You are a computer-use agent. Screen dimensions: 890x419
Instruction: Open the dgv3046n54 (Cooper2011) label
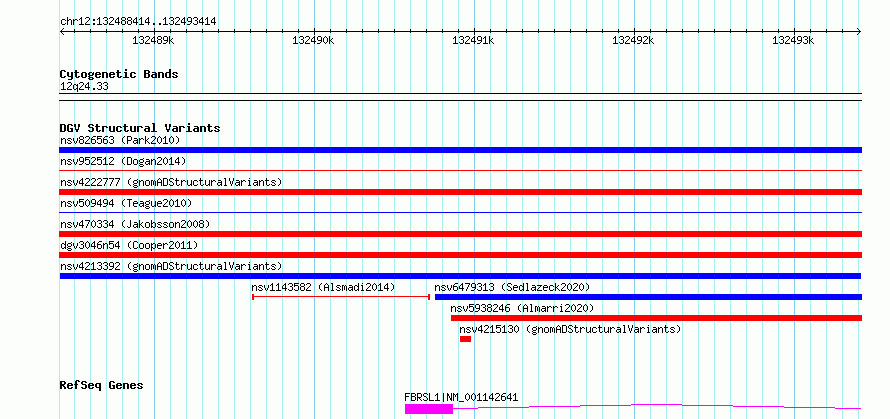tap(129, 245)
